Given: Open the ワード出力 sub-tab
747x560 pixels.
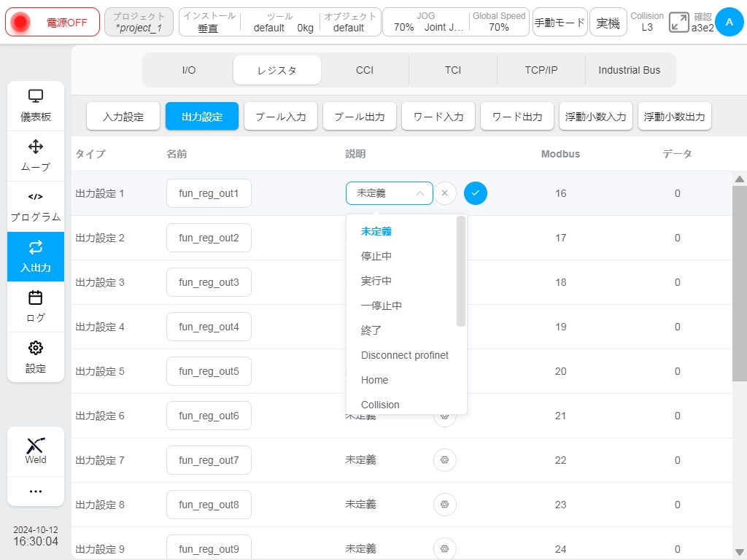Looking at the screenshot, I should [517, 116].
